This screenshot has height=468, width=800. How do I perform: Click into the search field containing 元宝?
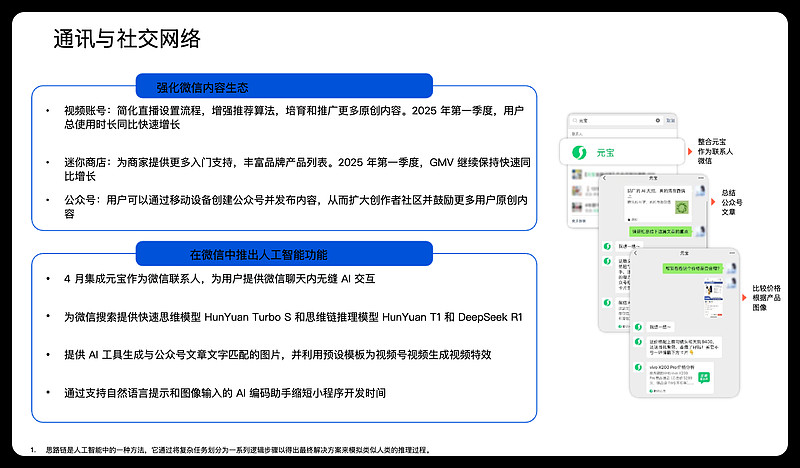616,120
